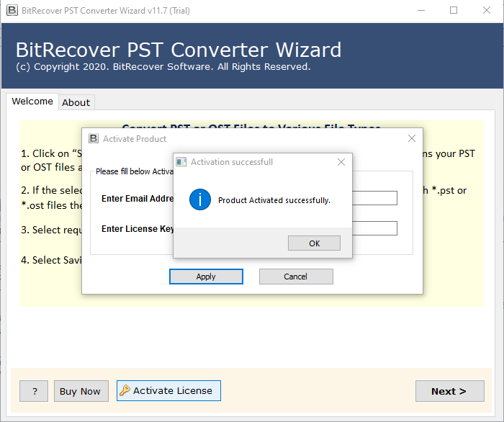504x422 pixels.
Task: Select the Welcome tab
Action: pos(32,102)
